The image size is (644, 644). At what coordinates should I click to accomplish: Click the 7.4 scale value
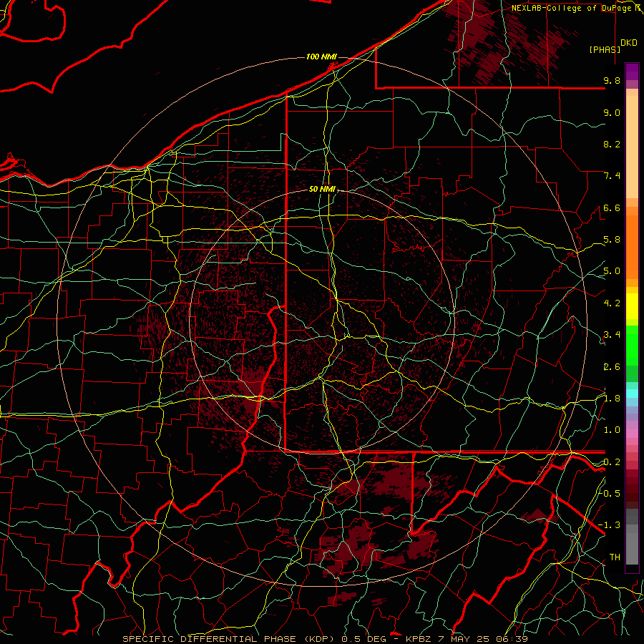[x=612, y=176]
